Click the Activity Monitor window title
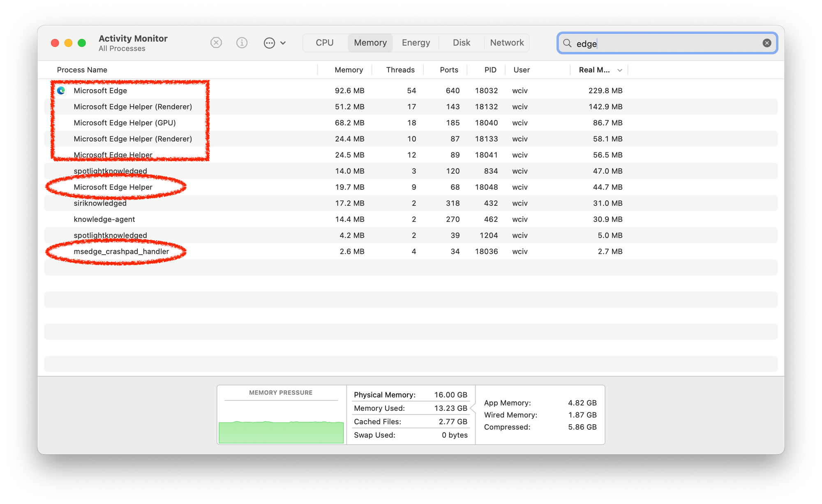 133,38
